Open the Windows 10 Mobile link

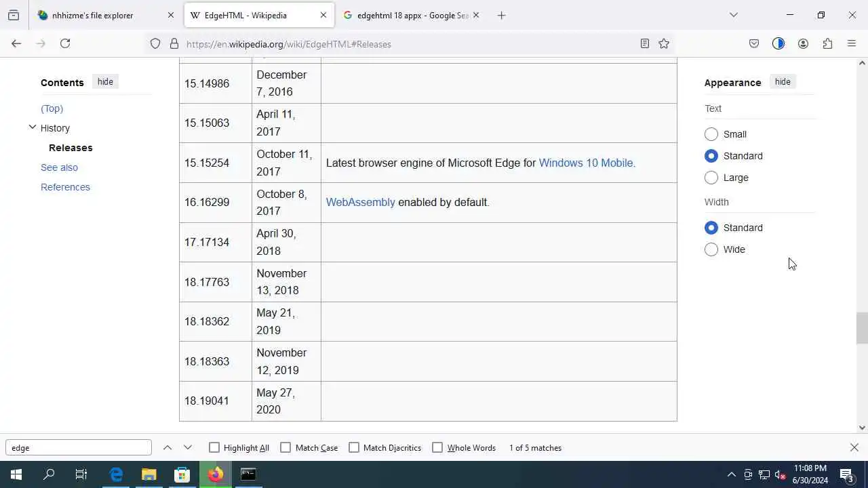point(586,163)
